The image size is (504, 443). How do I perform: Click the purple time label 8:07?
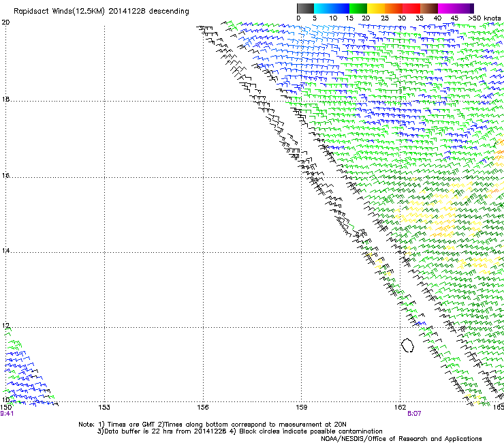[414, 414]
